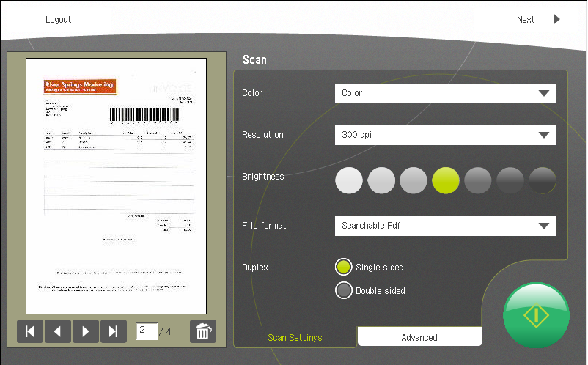The height and width of the screenshot is (365, 588).
Task: Open the File format dropdown
Action: [445, 226]
